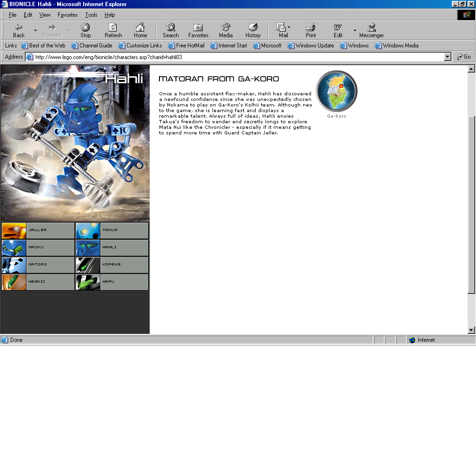Viewport: 476px width, 465px height.
Task: Refresh the current page
Action: 113,30
